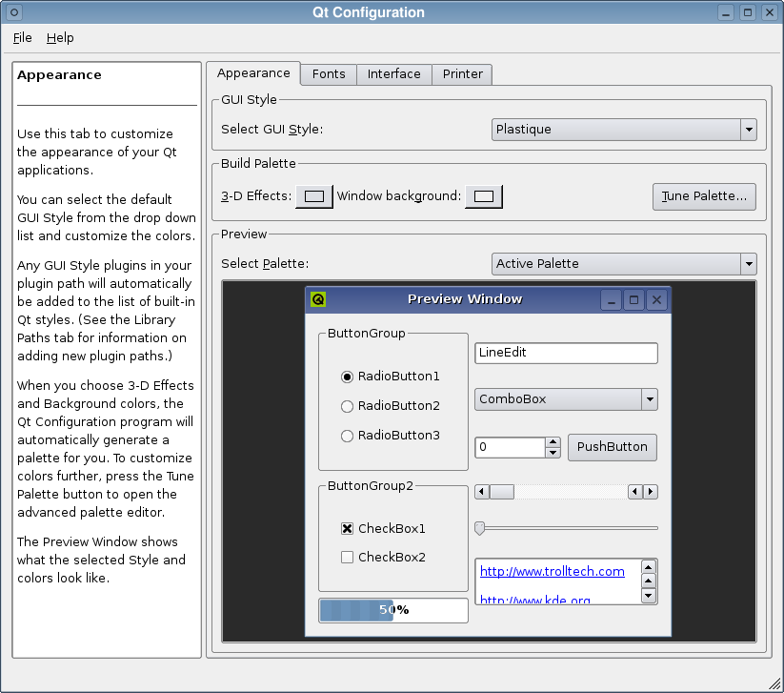784x693 pixels.
Task: Click inside the LineEdit text field
Action: click(x=566, y=353)
